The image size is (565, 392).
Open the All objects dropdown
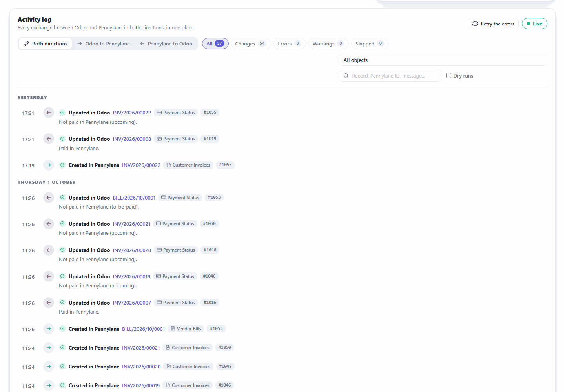(443, 60)
